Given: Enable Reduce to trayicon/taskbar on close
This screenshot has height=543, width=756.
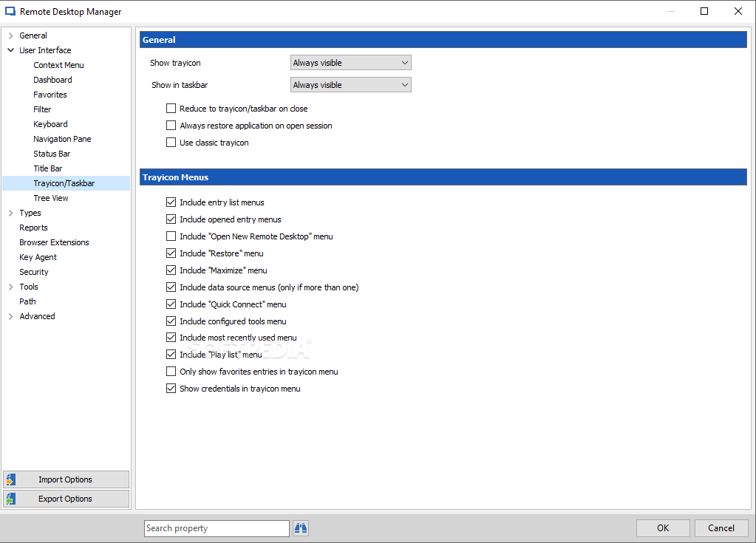Looking at the screenshot, I should [171, 109].
